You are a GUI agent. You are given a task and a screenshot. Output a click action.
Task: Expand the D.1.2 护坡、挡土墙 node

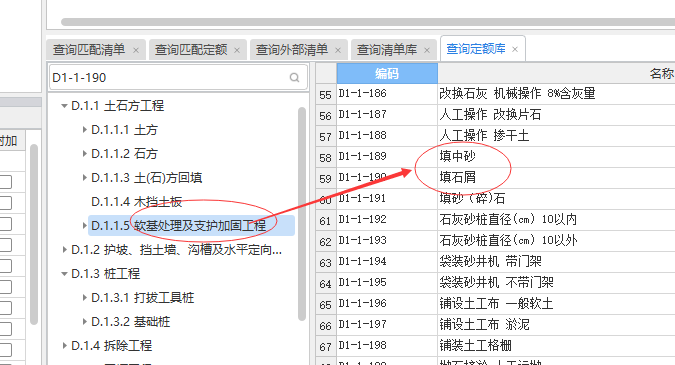click(x=65, y=249)
